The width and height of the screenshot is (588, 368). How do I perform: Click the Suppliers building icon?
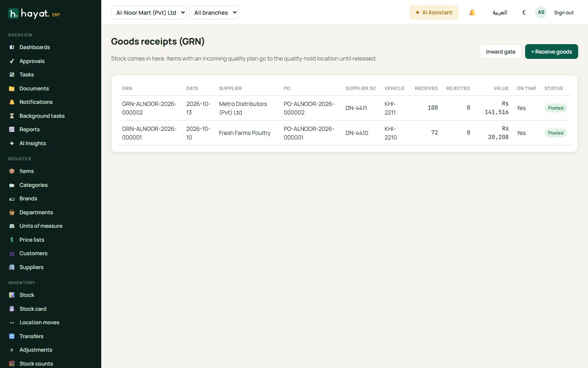(12, 267)
